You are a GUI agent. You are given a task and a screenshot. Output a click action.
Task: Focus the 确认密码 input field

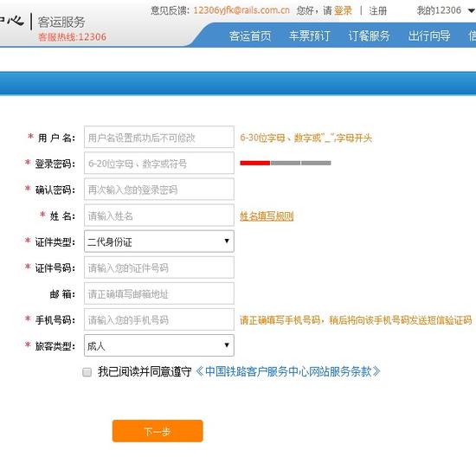[x=159, y=190]
